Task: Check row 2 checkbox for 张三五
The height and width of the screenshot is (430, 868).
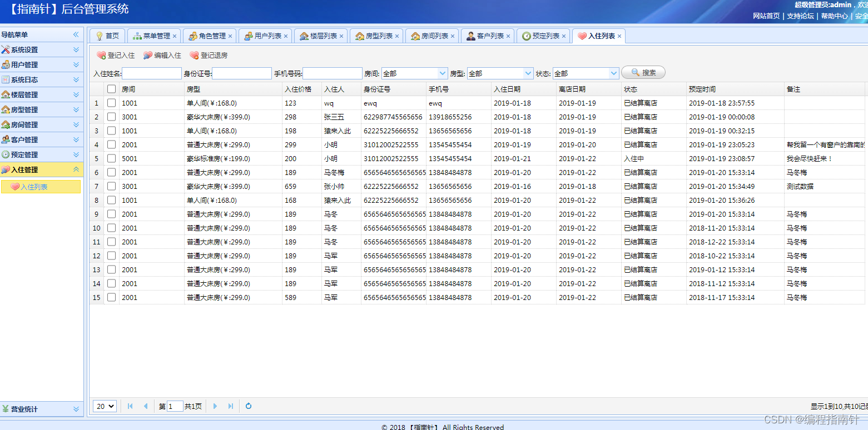Action: [112, 117]
